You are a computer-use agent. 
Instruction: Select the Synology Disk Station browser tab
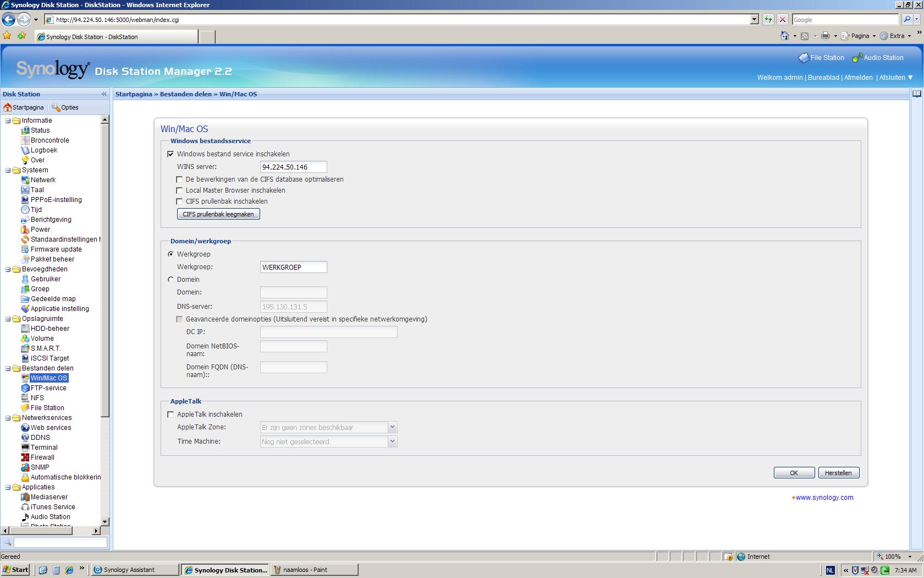coord(116,37)
